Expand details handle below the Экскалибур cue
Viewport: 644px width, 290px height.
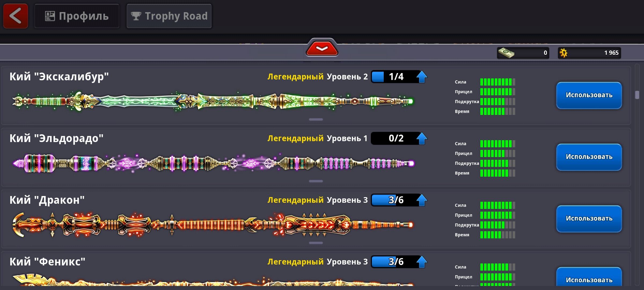[x=316, y=119]
